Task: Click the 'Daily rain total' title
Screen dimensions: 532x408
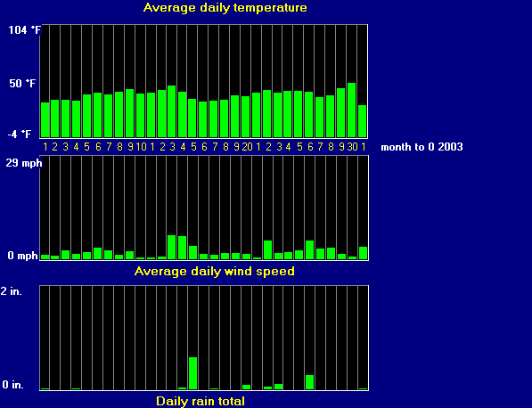Action: [x=201, y=401]
